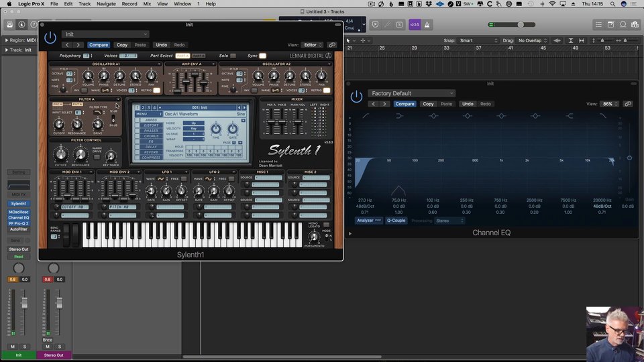The width and height of the screenshot is (644, 362).
Task: Click the Init channel volume fader
Action: [x=25, y=303]
